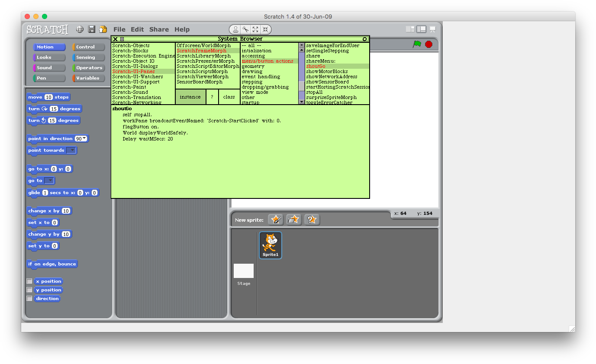Select the Variables blocks category
Viewport: 596px width, 364px height.
pyautogui.click(x=89, y=78)
